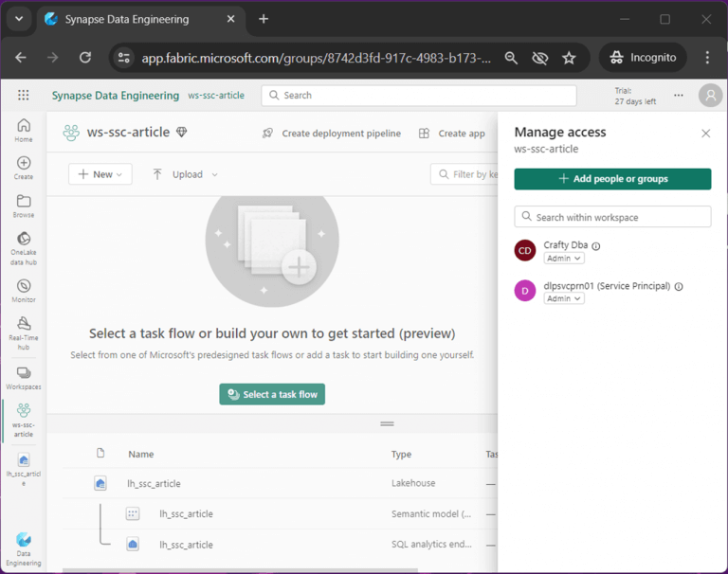Click Select a task flow button
Viewport: 728px width, 574px height.
[x=272, y=394]
